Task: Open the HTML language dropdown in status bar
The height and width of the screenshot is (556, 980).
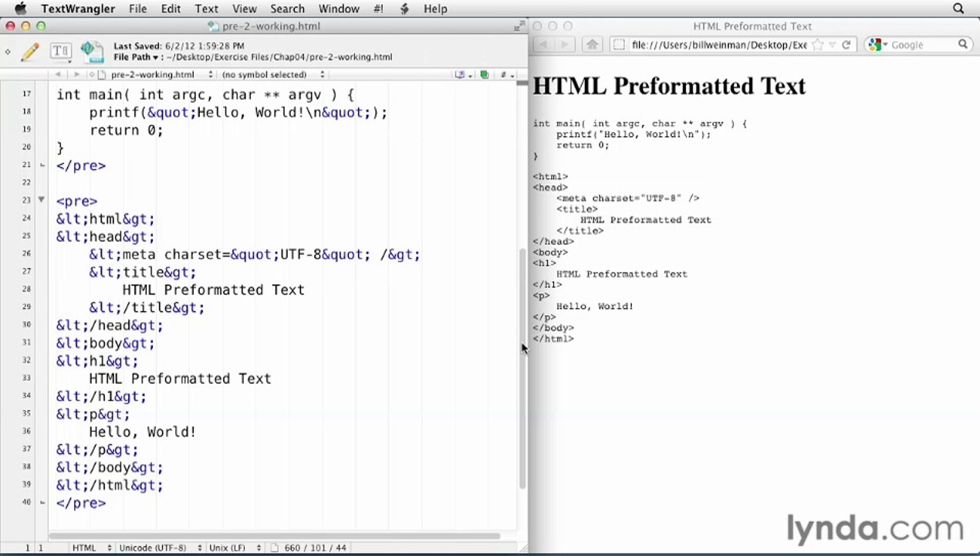Action: click(91, 548)
